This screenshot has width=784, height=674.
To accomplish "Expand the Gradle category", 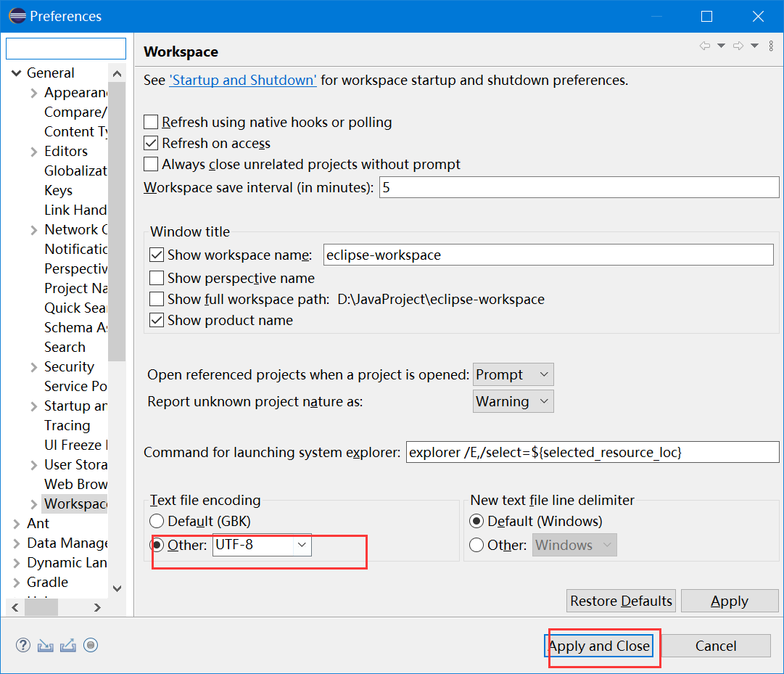I will (x=17, y=583).
